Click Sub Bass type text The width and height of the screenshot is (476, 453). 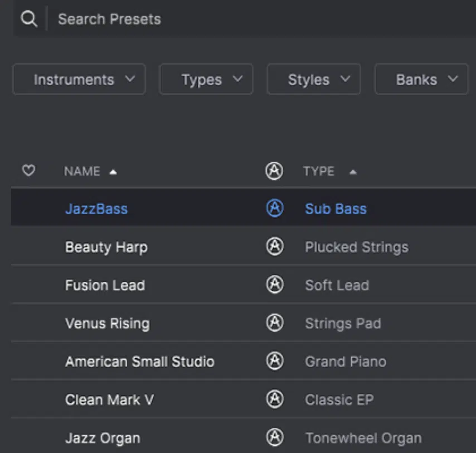tap(336, 209)
